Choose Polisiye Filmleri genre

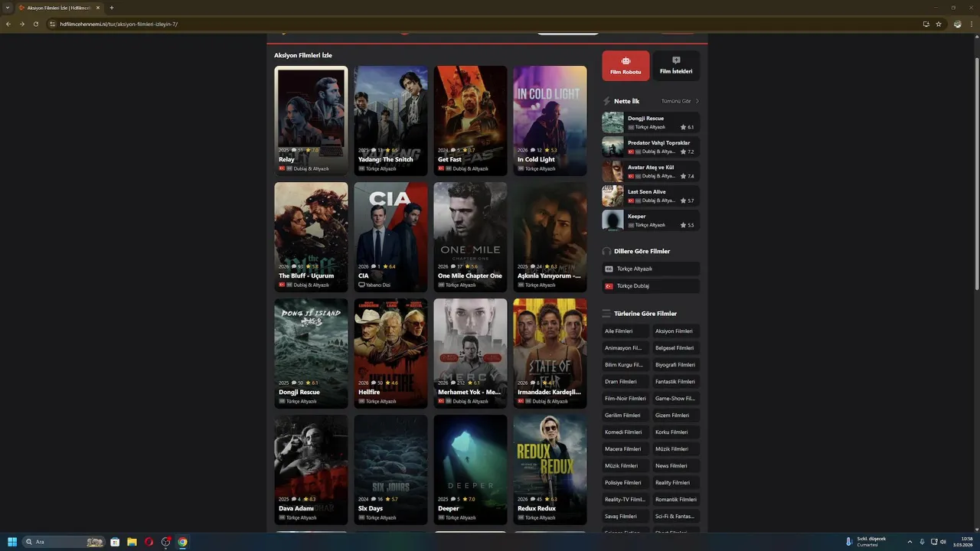(x=626, y=483)
